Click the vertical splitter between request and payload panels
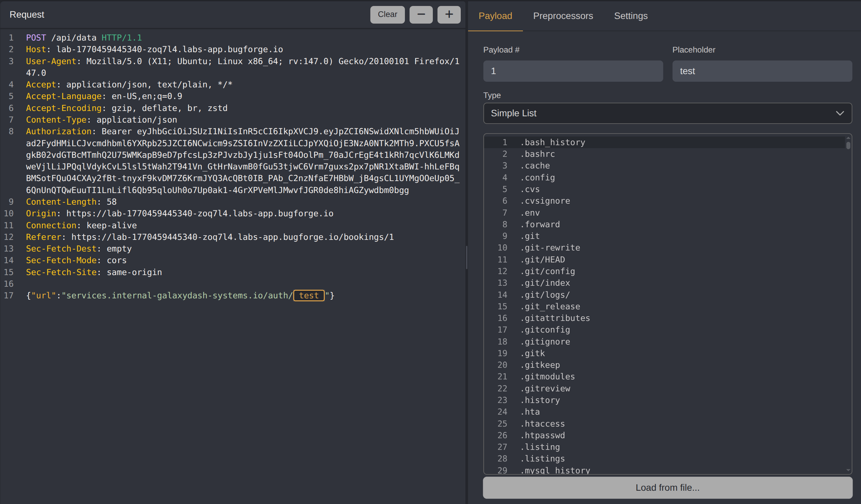Viewport: 861px width, 504px height. [467, 258]
